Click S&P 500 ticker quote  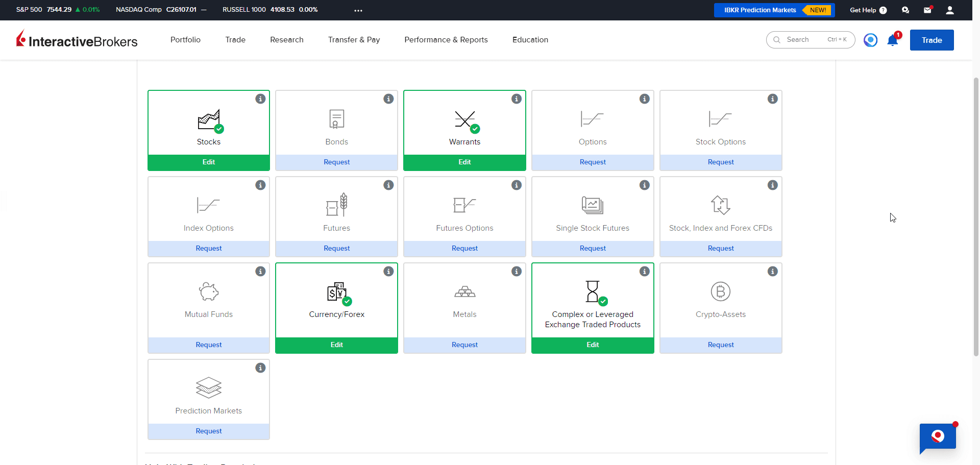pyautogui.click(x=58, y=10)
